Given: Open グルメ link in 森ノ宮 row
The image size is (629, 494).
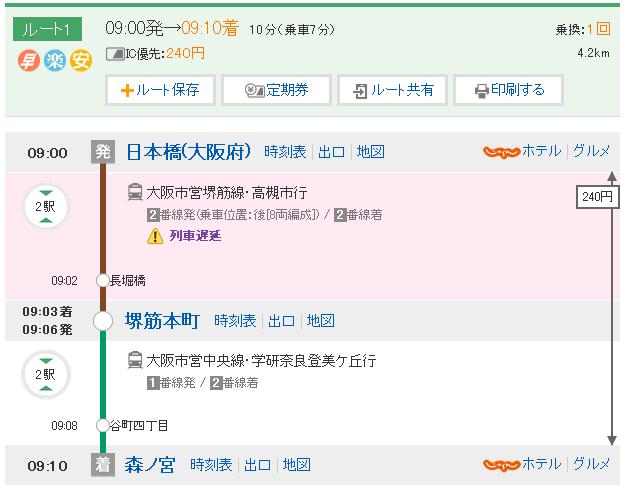Looking at the screenshot, I should [x=591, y=464].
